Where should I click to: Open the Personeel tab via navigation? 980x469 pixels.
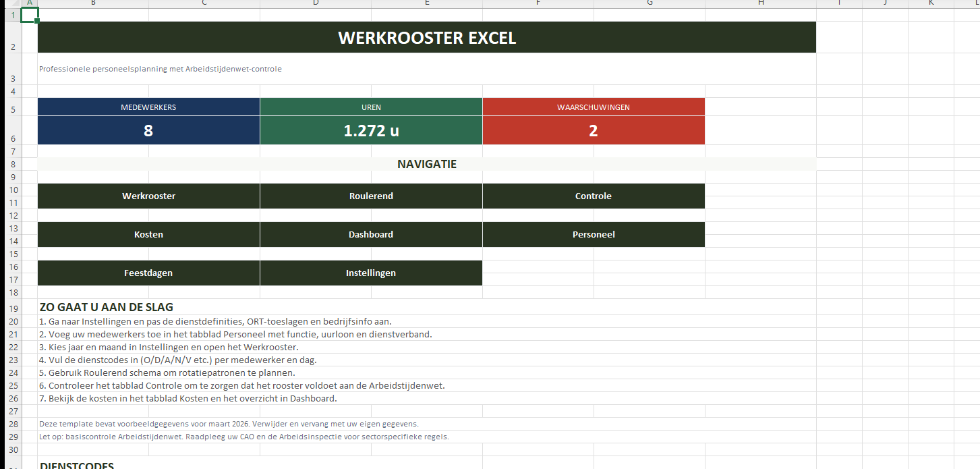(593, 234)
